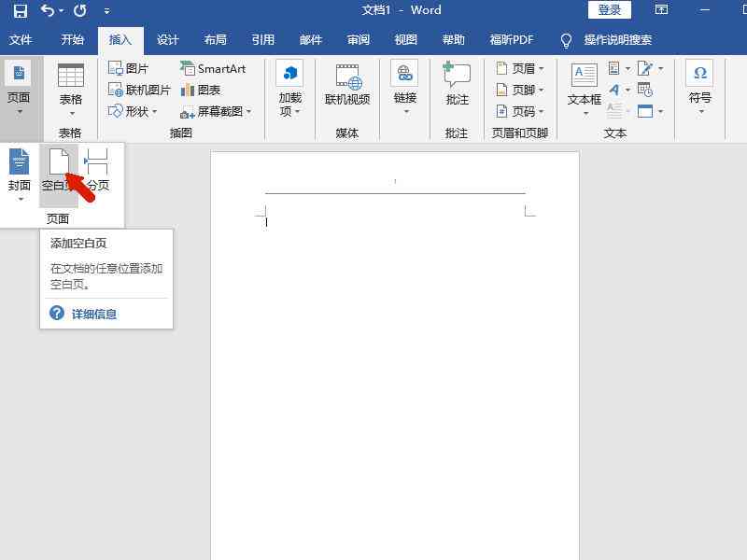Insert a 空白页 blank page
The width and height of the screenshot is (747, 560).
(58, 175)
